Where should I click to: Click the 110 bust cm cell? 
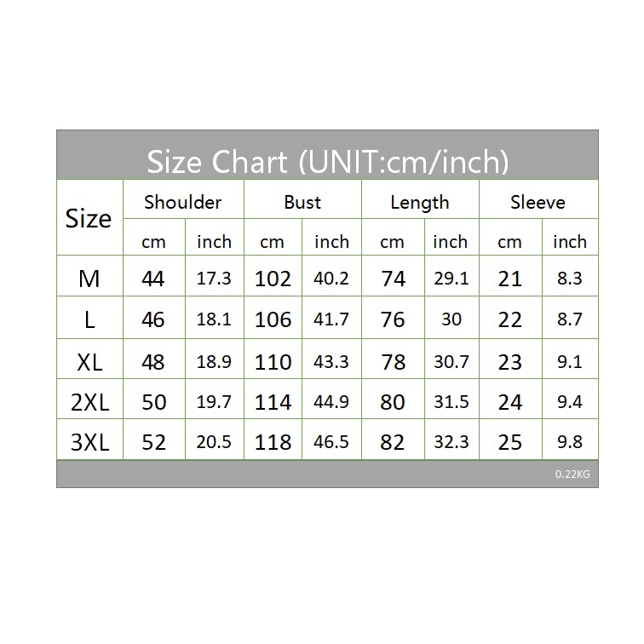[273, 361]
